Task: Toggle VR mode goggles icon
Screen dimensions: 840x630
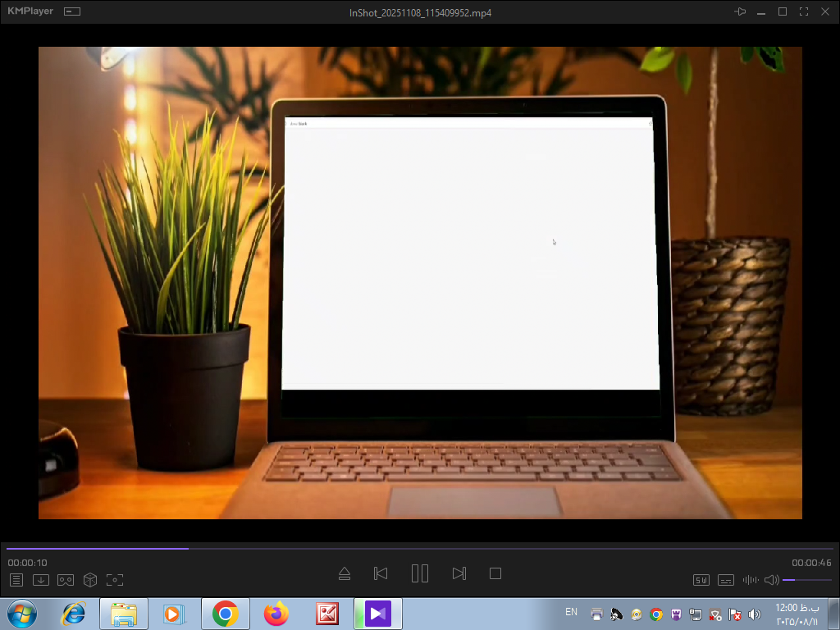Action: pos(66,580)
